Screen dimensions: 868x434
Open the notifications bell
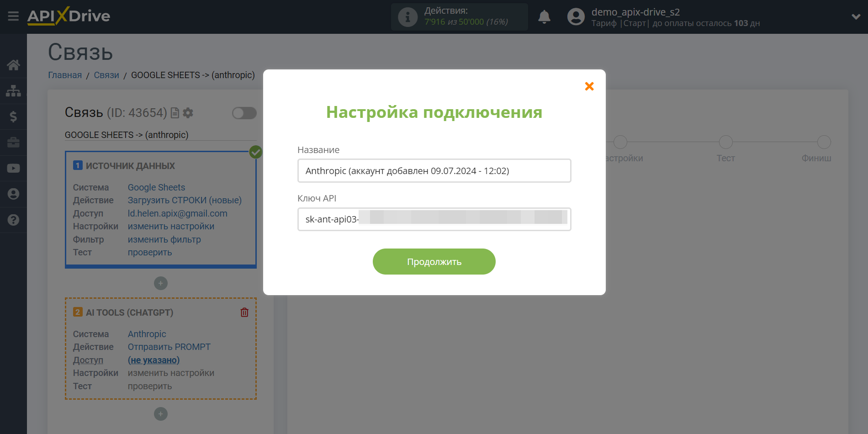(x=544, y=17)
